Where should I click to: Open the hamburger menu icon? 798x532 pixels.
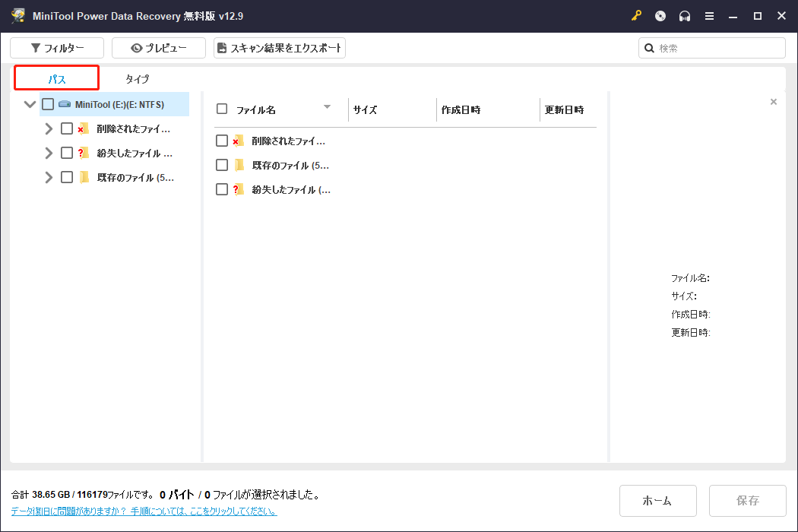tap(709, 16)
